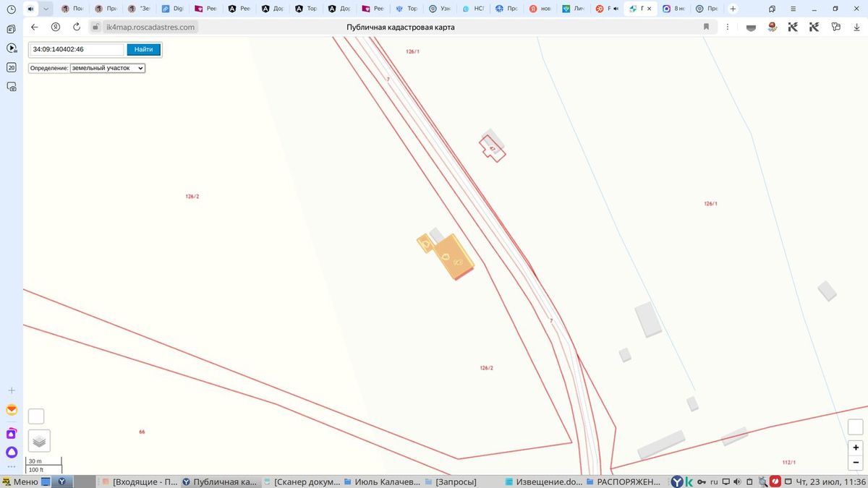Click the roscadastres.com address bar
Viewport: 868px width, 488px height.
[151, 27]
